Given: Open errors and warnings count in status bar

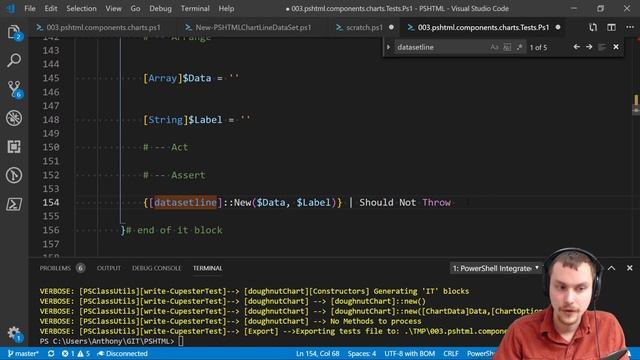Looking at the screenshot, I should (x=76, y=353).
